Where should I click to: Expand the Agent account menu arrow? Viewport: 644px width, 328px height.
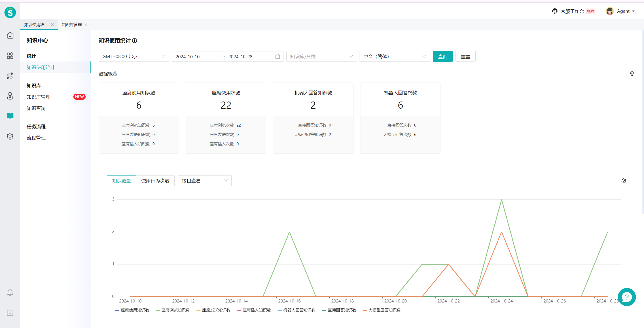coord(633,11)
